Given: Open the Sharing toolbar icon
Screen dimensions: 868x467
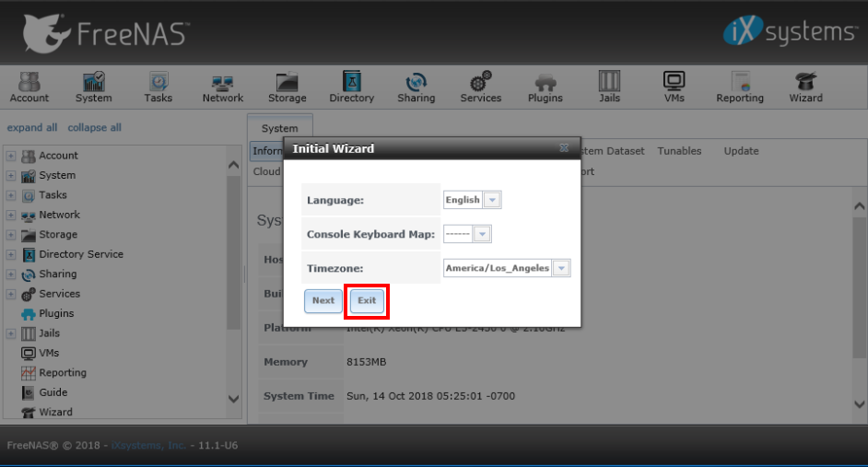Looking at the screenshot, I should (x=416, y=88).
